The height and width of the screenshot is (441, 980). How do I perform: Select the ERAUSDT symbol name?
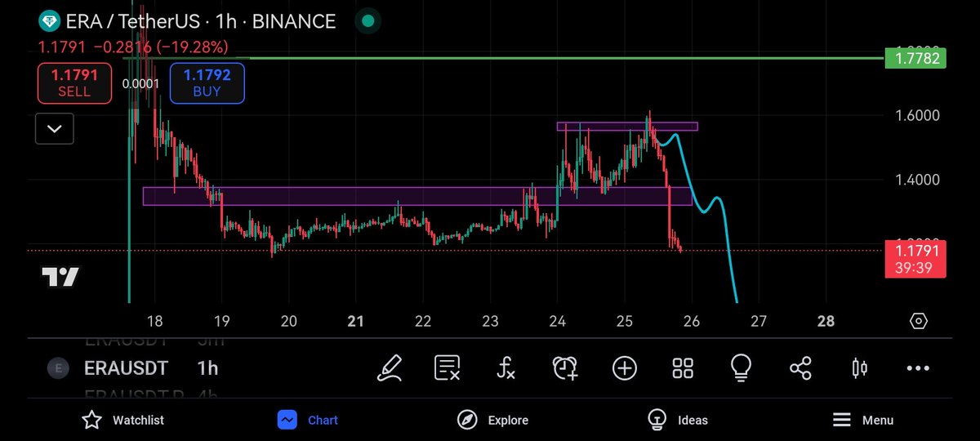click(126, 368)
